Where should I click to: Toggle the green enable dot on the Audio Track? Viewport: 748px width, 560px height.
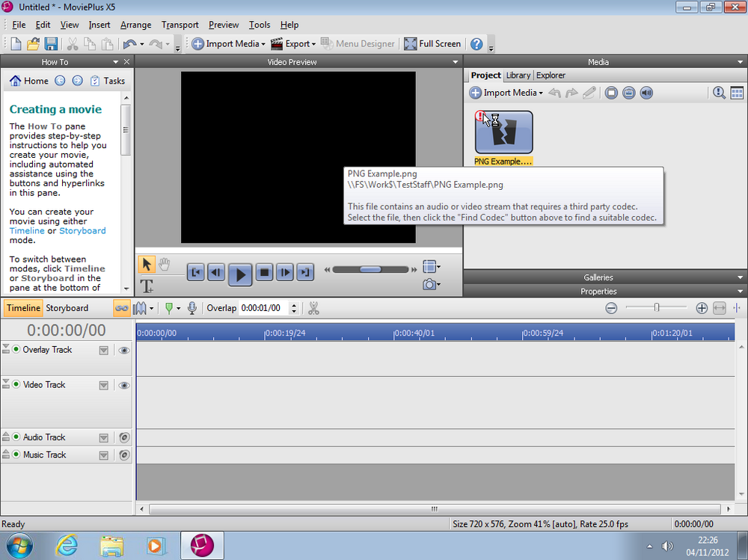(x=16, y=437)
